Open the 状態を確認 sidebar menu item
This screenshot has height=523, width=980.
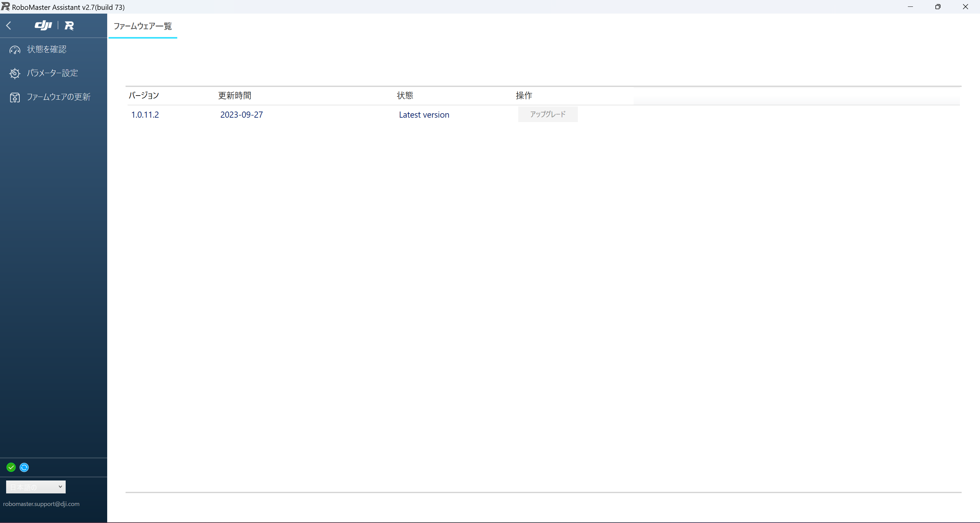pos(46,49)
